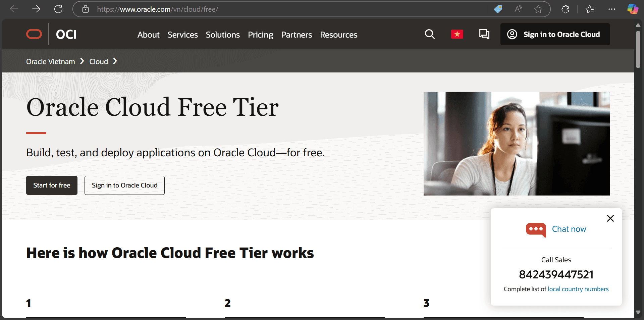Open the shopping tag icon in address bar
Screen dimensions: 644x320
click(x=498, y=9)
